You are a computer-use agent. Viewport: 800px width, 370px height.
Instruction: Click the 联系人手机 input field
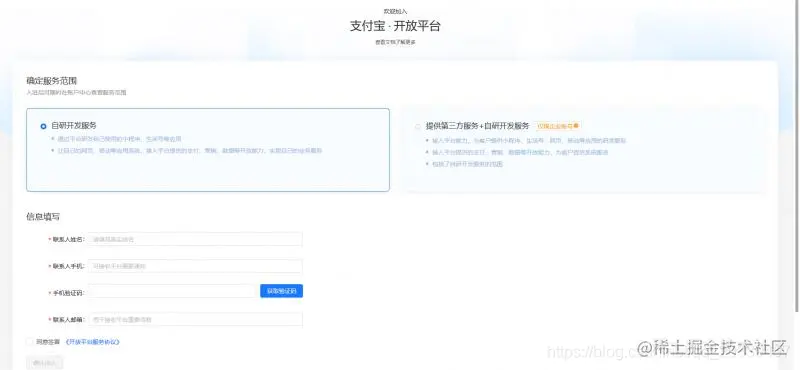(195, 266)
